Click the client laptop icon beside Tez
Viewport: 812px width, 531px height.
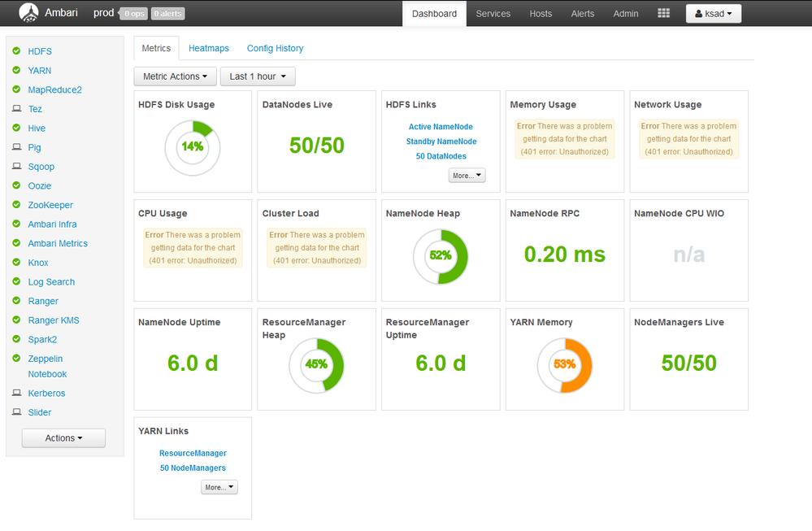(16, 108)
